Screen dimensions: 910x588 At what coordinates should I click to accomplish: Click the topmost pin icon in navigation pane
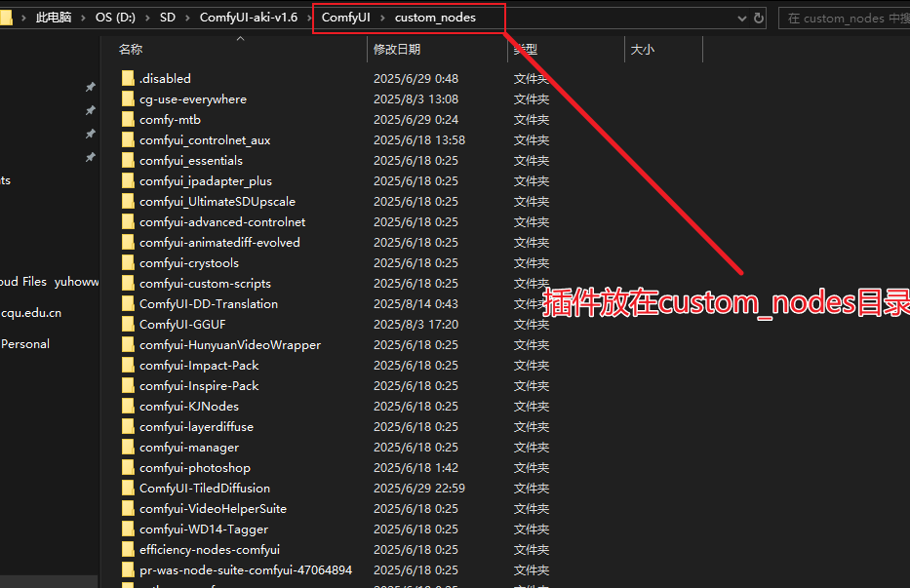click(90, 87)
